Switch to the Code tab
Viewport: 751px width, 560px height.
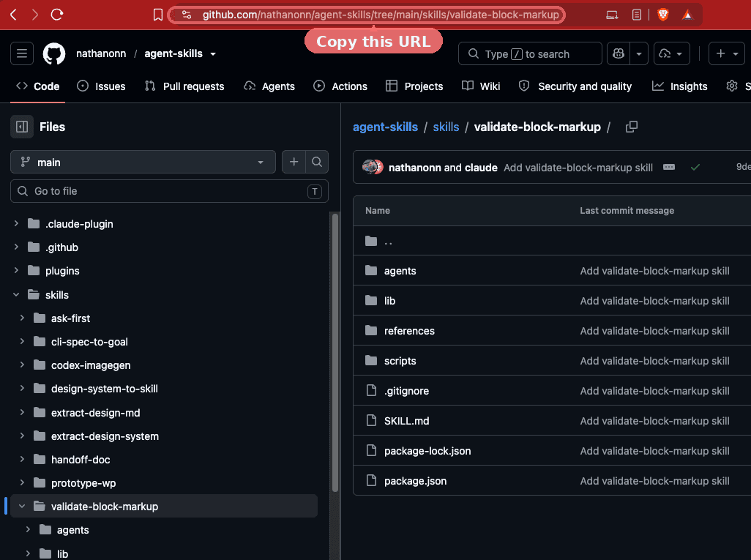[x=38, y=86]
